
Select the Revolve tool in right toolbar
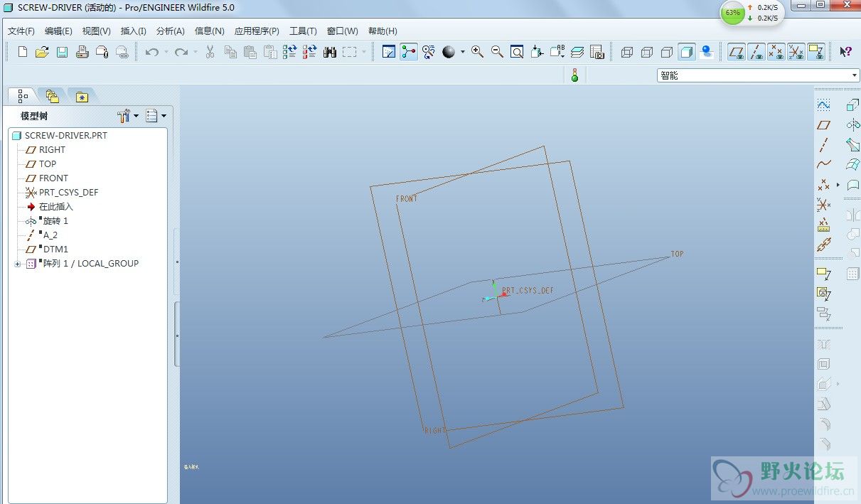click(852, 125)
